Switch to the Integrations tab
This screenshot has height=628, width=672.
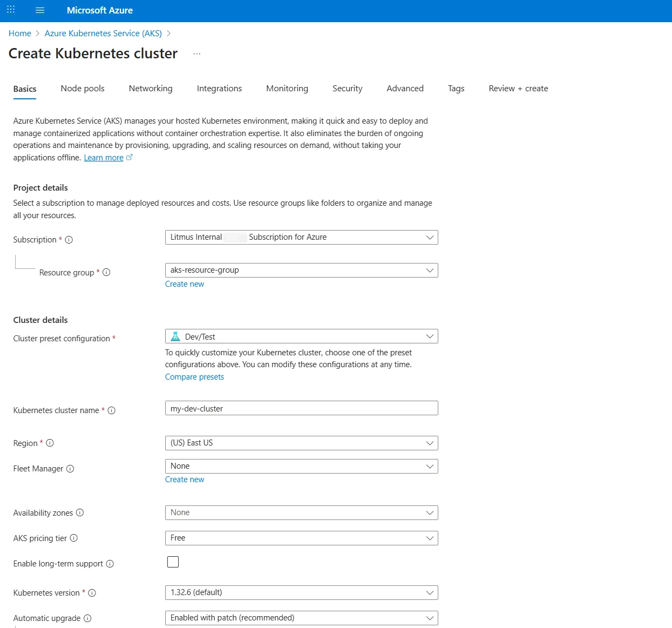pyautogui.click(x=219, y=89)
